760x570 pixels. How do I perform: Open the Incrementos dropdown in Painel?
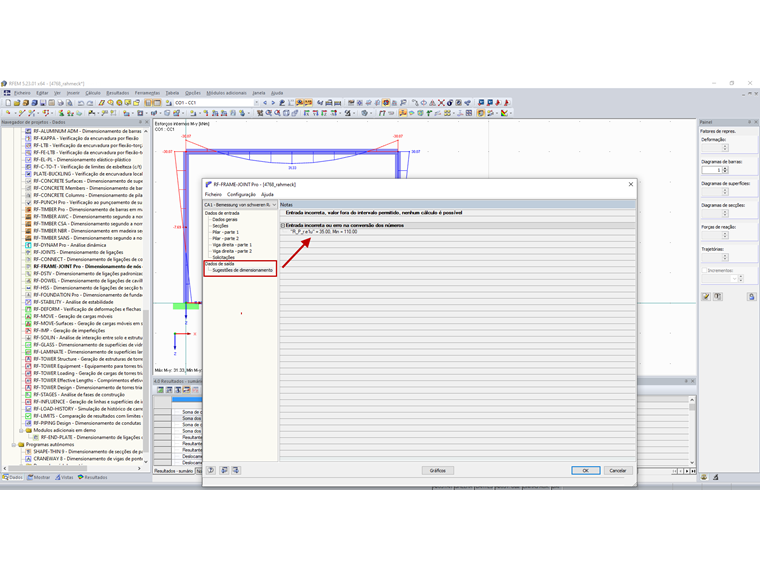734,278
